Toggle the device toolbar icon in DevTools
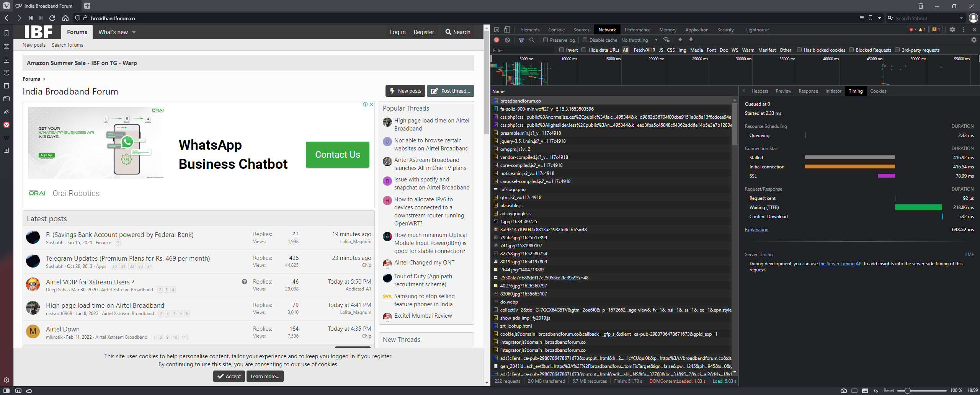Viewport: 980px width, 395px height. point(507,30)
